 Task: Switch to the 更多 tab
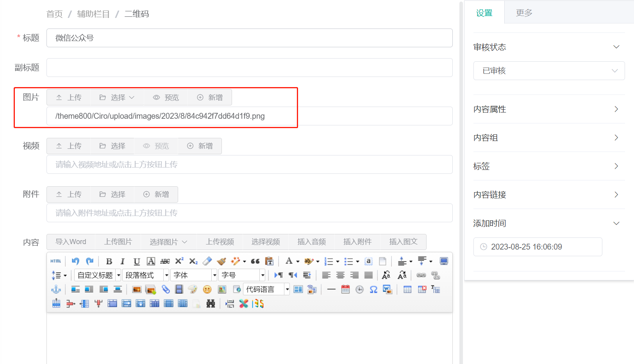click(523, 12)
